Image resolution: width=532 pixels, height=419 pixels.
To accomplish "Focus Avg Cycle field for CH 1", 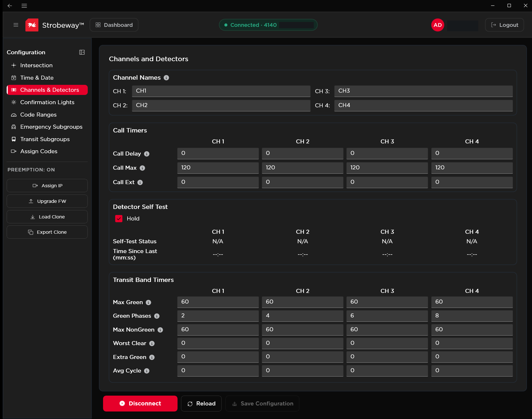I will tap(218, 371).
